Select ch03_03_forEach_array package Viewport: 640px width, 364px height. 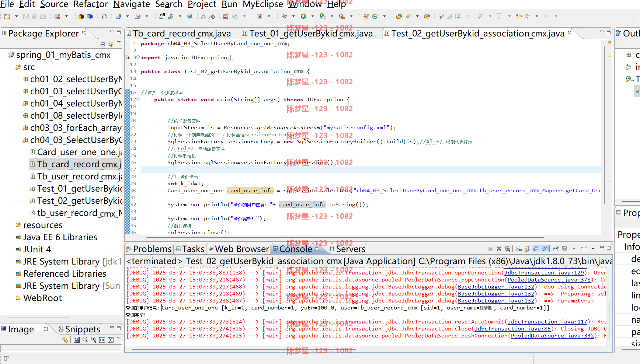pyautogui.click(x=72, y=128)
